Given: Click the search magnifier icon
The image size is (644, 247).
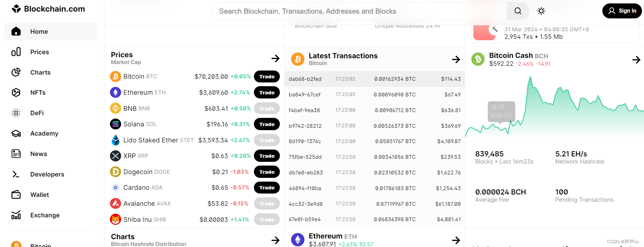Looking at the screenshot, I should (x=518, y=11).
